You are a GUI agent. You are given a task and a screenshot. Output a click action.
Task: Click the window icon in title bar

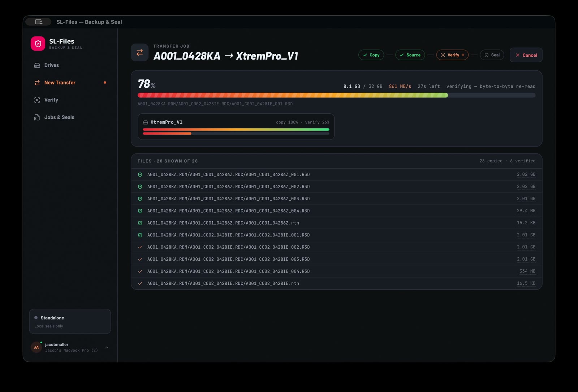[x=39, y=22]
